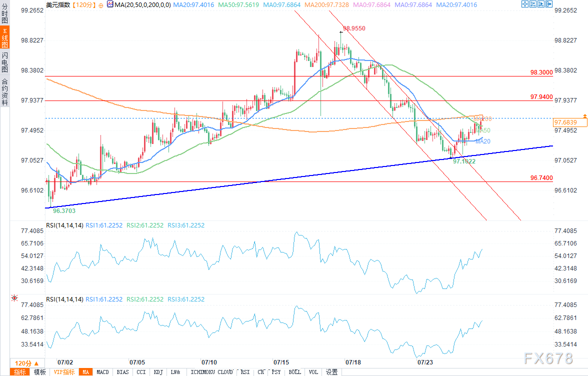Click the upper RSI(14,14,14) panel label
The image size is (588, 376).
coord(64,225)
